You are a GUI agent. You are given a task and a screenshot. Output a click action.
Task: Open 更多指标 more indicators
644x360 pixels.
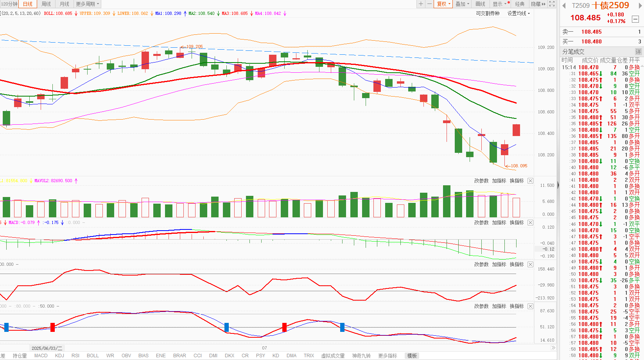click(x=387, y=356)
